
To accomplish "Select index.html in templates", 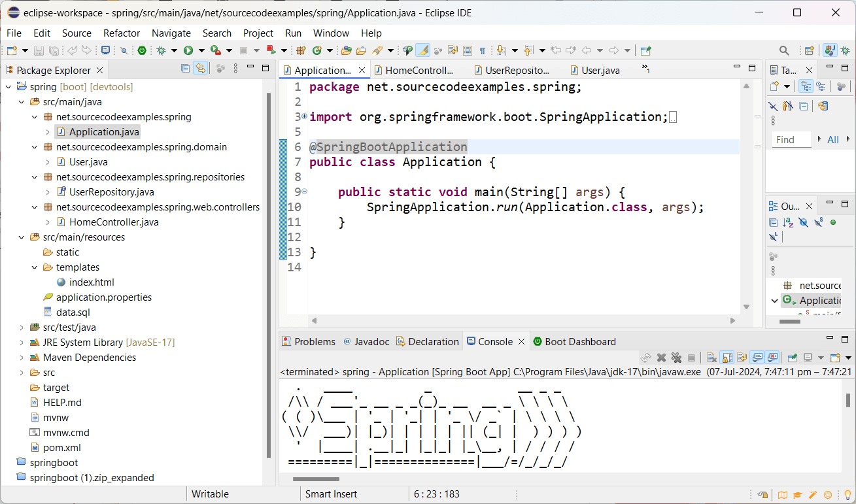I will coord(92,282).
